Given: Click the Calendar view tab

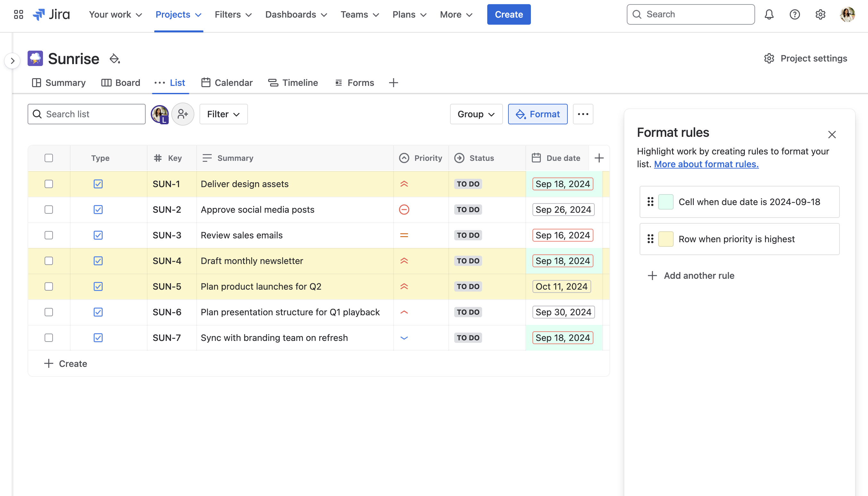Looking at the screenshot, I should 233,83.
